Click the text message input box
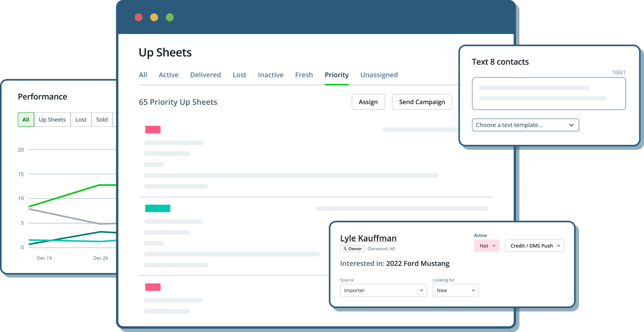Screen dimensions: 644x332 549,94
